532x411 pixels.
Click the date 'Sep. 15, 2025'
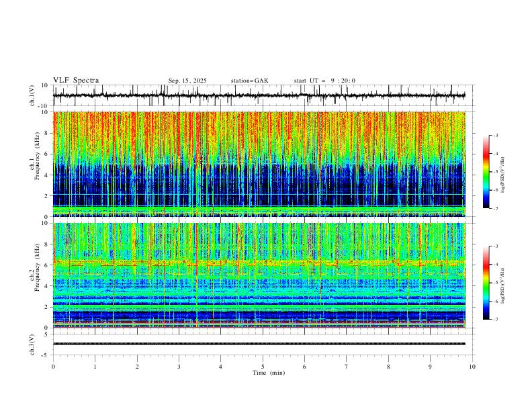click(187, 81)
